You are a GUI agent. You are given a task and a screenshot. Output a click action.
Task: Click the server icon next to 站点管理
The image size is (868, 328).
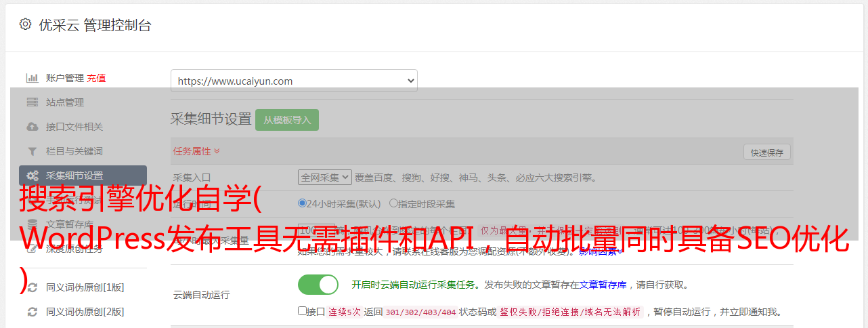pos(32,102)
